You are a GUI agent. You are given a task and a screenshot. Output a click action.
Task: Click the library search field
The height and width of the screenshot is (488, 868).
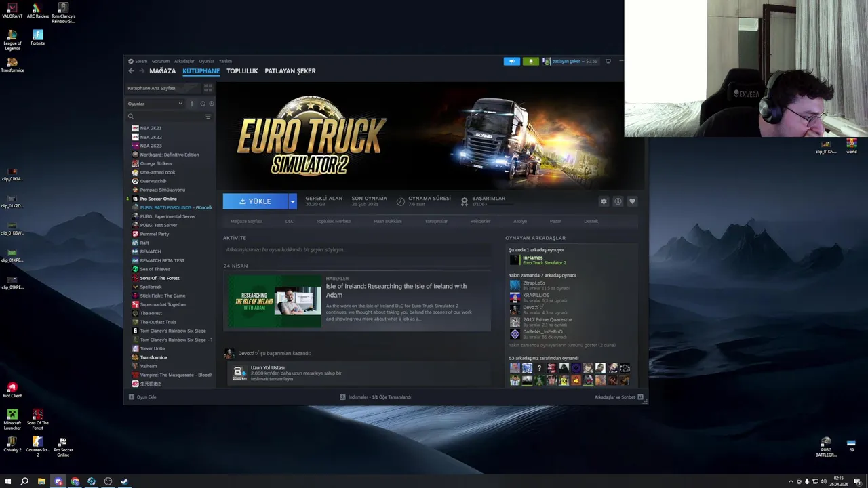[x=168, y=117]
